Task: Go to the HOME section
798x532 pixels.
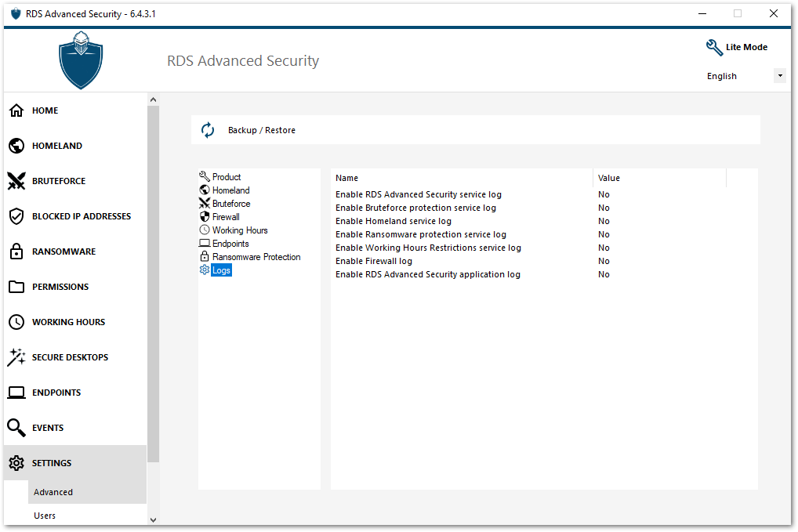Action: click(x=45, y=110)
